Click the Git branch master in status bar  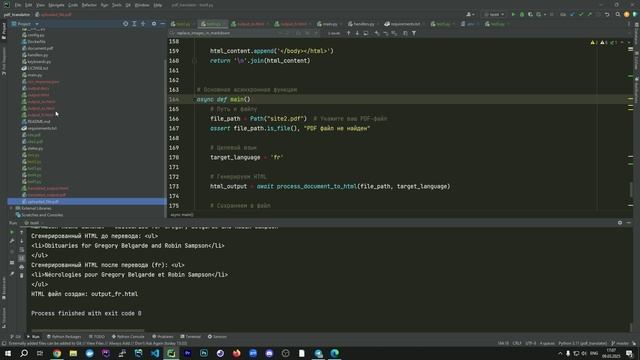(x=620, y=343)
